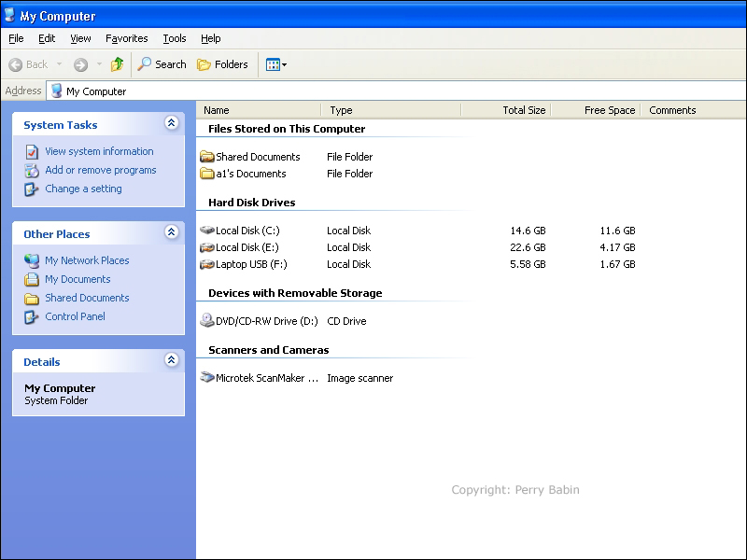Click the 5.58 GB total size value

click(x=528, y=264)
